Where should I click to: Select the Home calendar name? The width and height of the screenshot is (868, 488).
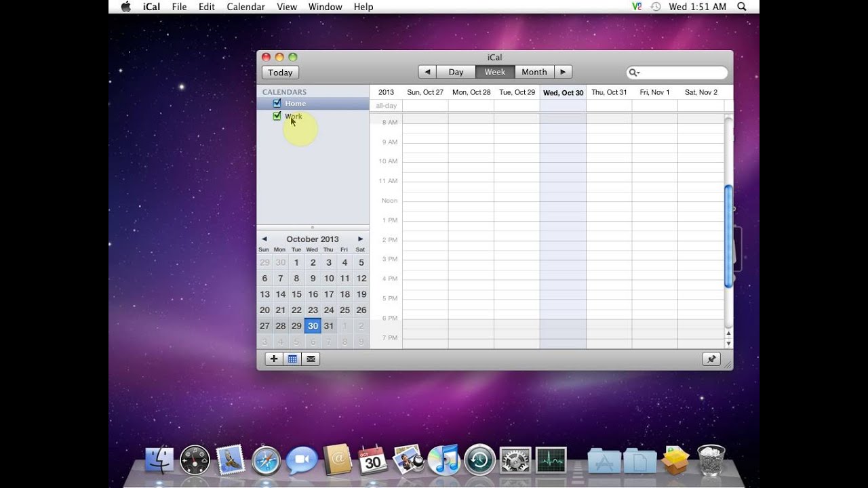(295, 104)
